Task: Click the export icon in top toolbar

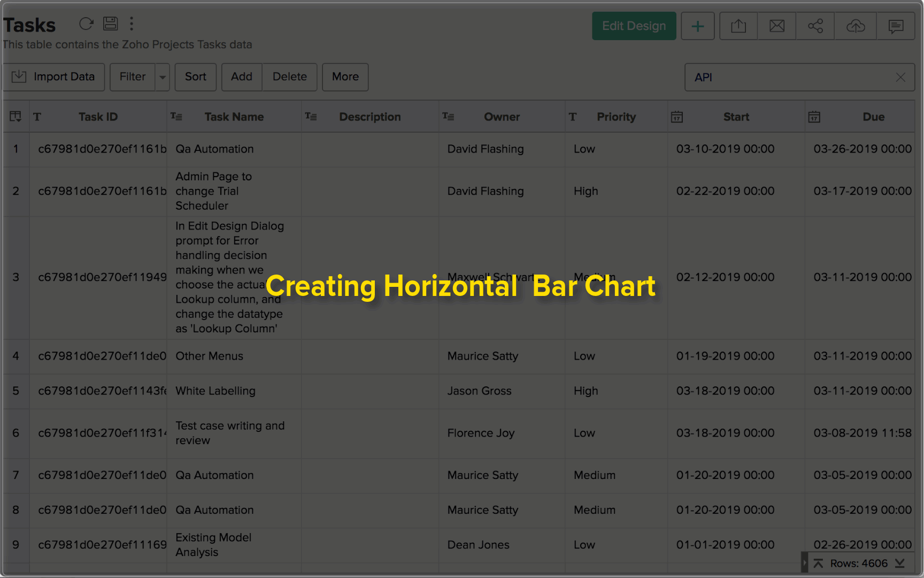Action: 738,26
